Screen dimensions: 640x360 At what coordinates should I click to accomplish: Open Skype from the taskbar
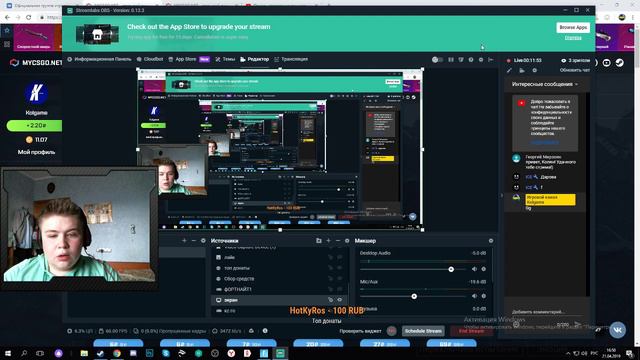tap(166, 353)
